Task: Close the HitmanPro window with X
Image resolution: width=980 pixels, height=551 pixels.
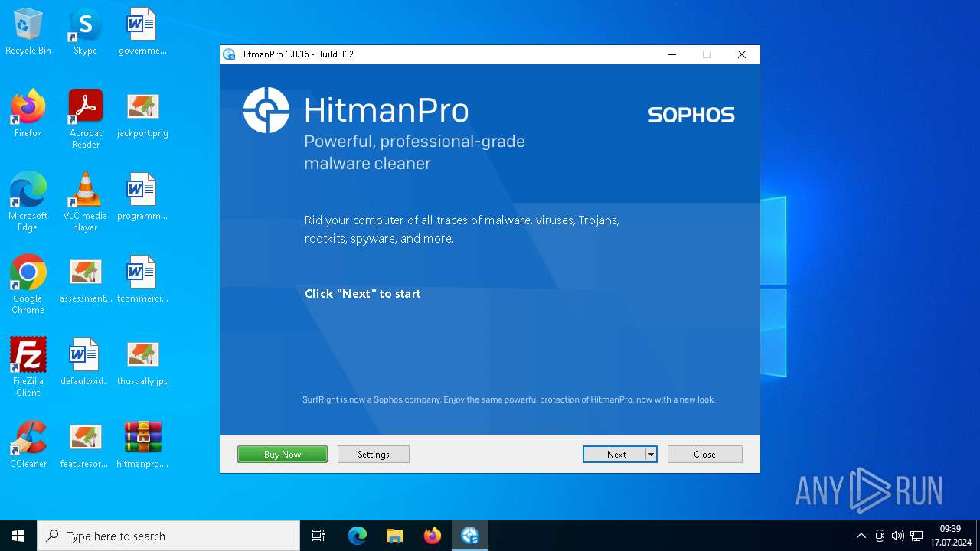Action: click(x=741, y=54)
